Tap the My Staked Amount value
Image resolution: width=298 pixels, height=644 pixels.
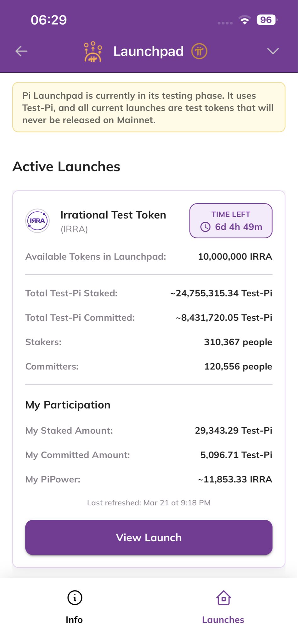[233, 430]
